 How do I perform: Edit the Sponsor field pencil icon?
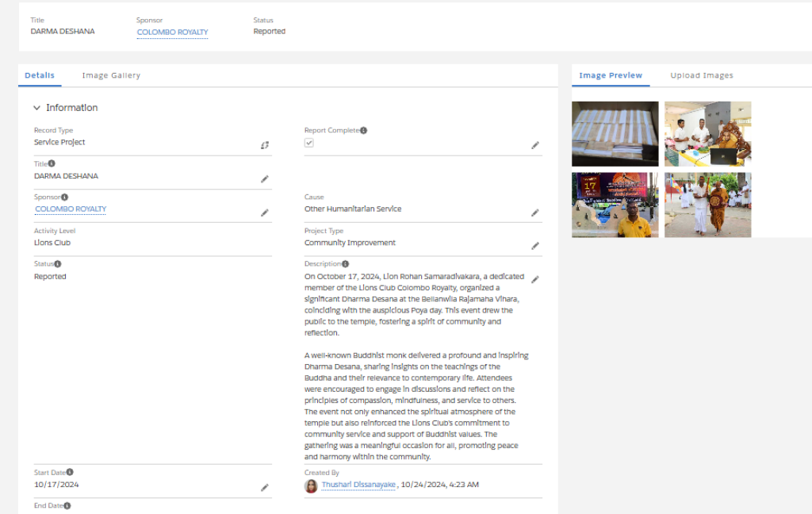coord(265,213)
